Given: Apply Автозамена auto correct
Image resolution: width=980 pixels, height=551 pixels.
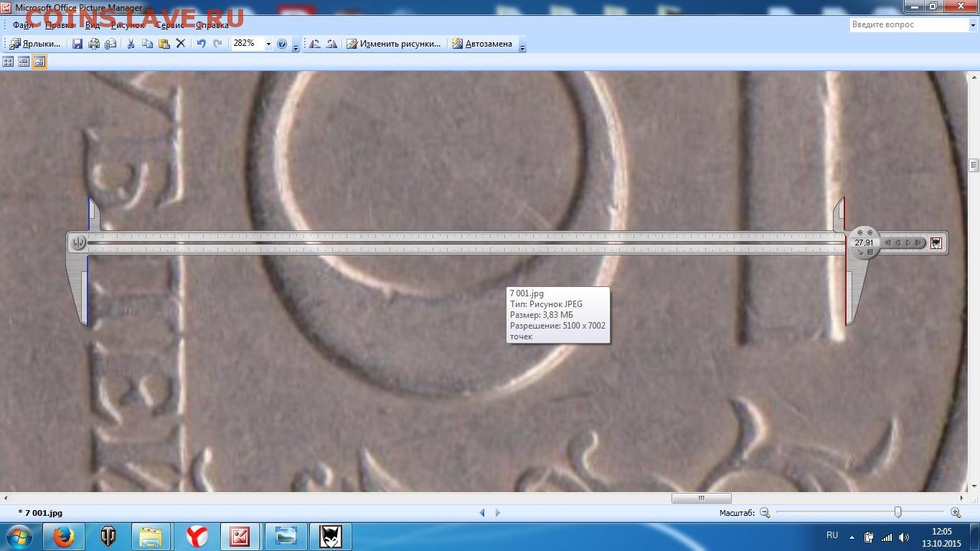Looking at the screenshot, I should pyautogui.click(x=482, y=44).
